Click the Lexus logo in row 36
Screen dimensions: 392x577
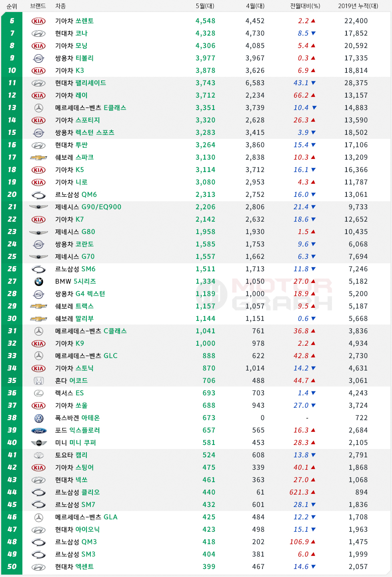pyautogui.click(x=39, y=393)
